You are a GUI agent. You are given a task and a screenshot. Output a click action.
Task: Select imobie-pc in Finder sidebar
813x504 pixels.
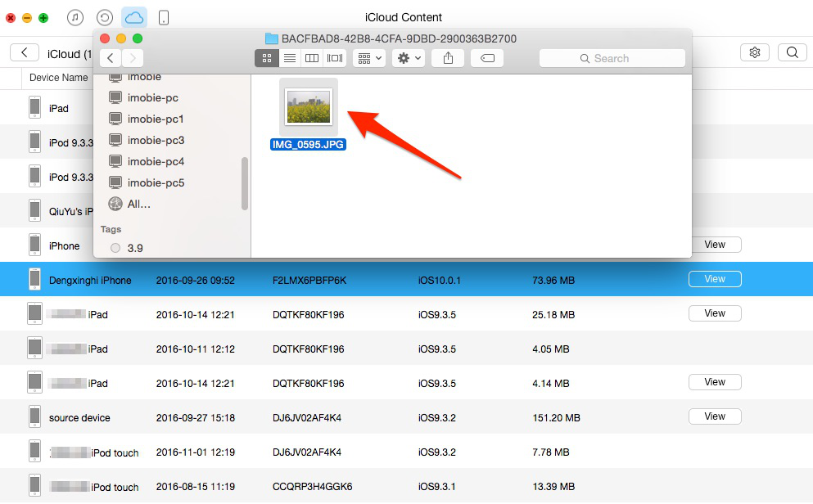152,97
